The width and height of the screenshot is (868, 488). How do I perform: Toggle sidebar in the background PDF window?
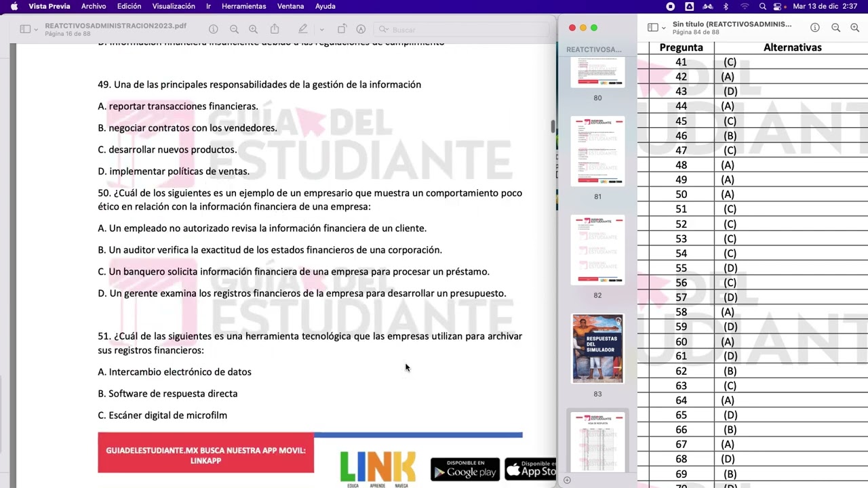(25, 29)
